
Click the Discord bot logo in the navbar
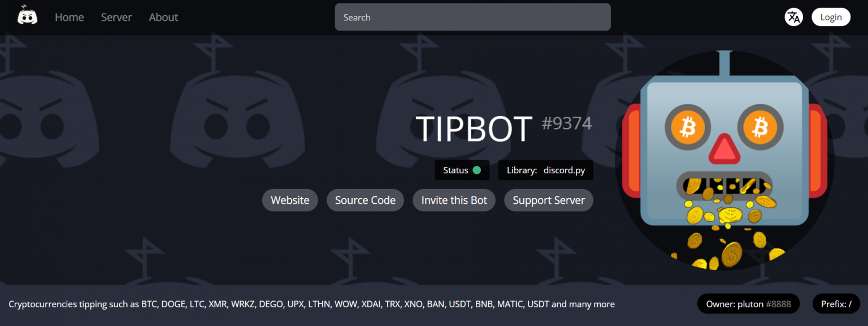pos(27,16)
